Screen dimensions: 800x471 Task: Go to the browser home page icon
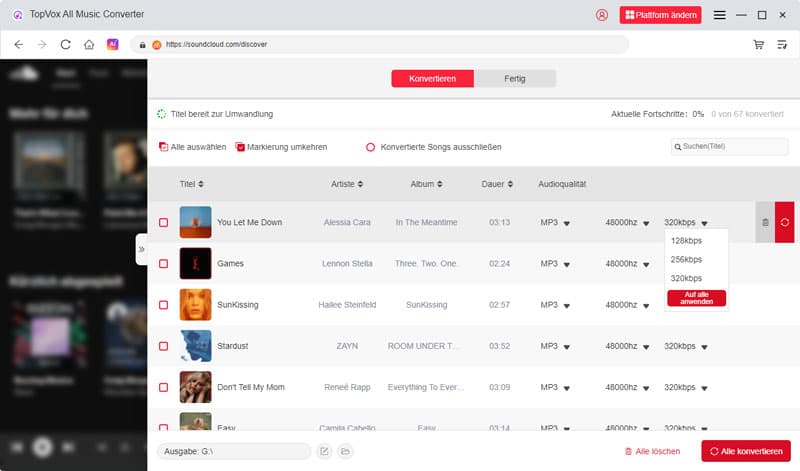pos(89,45)
